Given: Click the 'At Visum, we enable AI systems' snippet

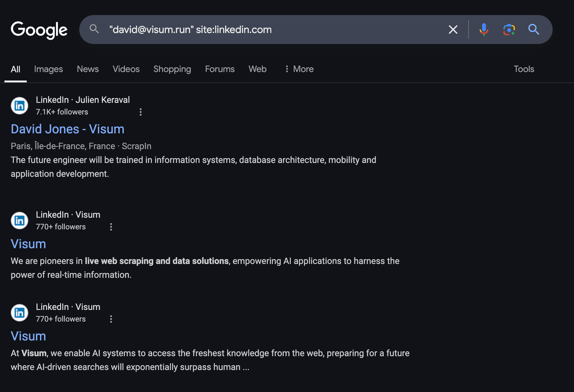Looking at the screenshot, I should click(x=210, y=360).
